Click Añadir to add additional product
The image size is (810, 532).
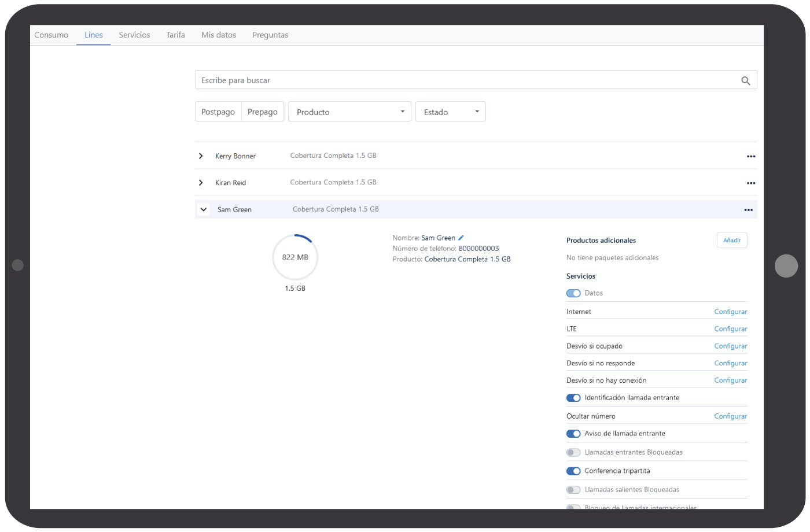coord(732,240)
